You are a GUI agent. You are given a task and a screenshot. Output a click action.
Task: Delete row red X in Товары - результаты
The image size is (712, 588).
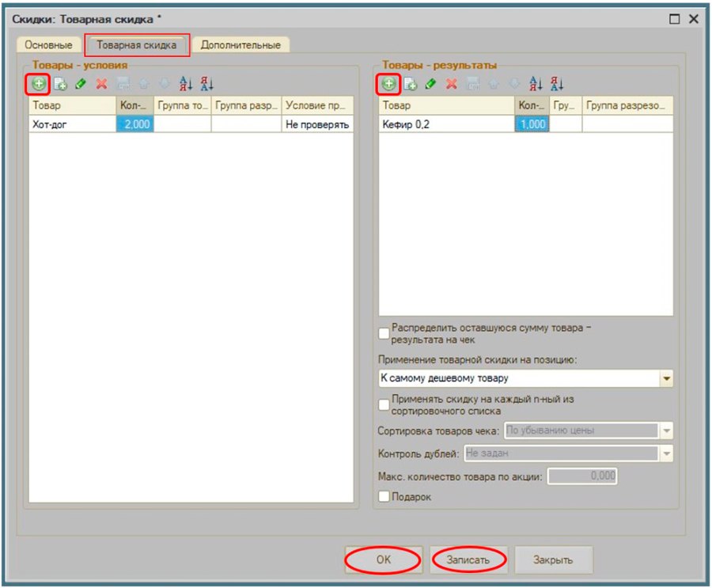(452, 84)
